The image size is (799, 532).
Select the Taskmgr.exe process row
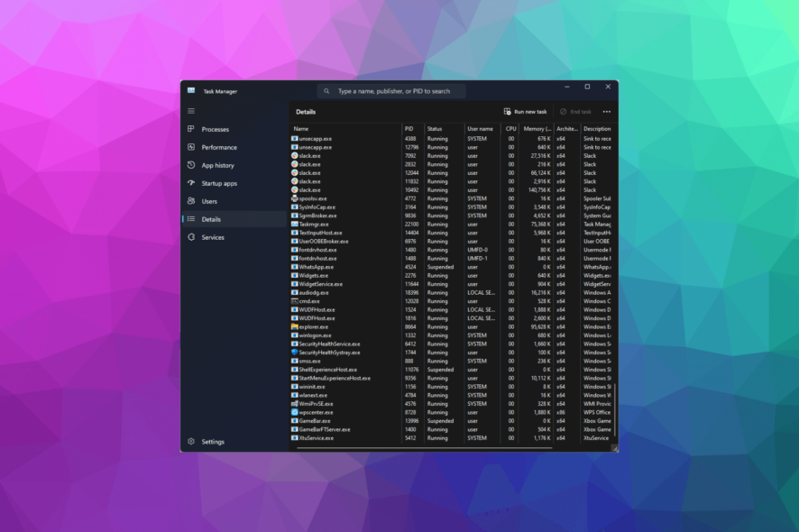pos(452,225)
